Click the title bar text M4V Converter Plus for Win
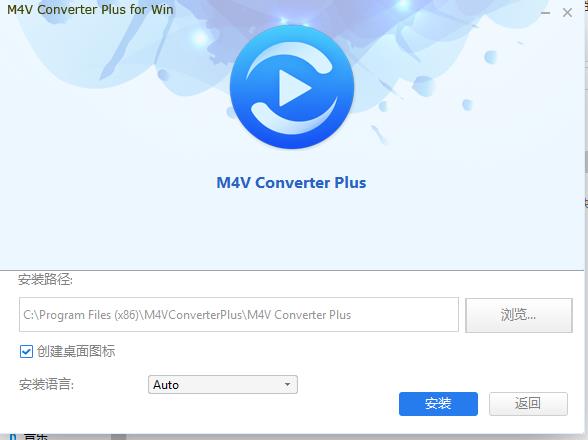Viewport: 588px width, 440px height. coord(90,9)
